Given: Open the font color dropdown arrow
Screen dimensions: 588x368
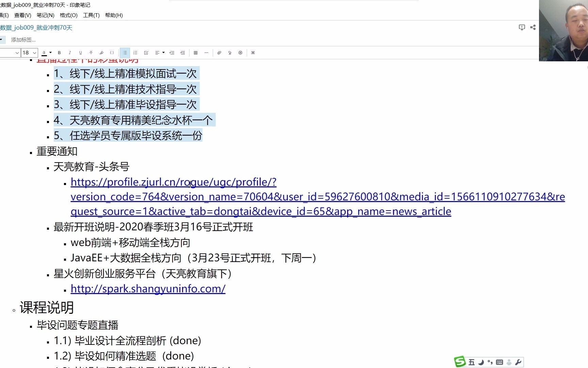Looking at the screenshot, I should coord(50,53).
